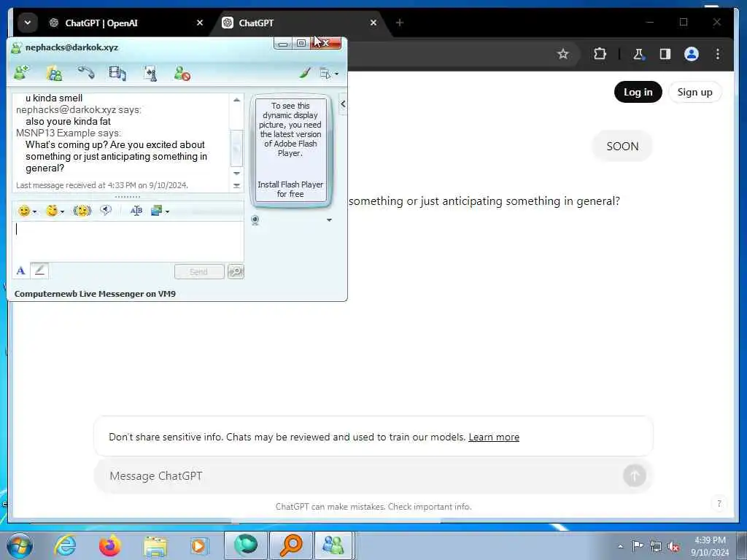This screenshot has height=560, width=747.
Task: Open Windows Media Player from the taskbar
Action: (199, 545)
